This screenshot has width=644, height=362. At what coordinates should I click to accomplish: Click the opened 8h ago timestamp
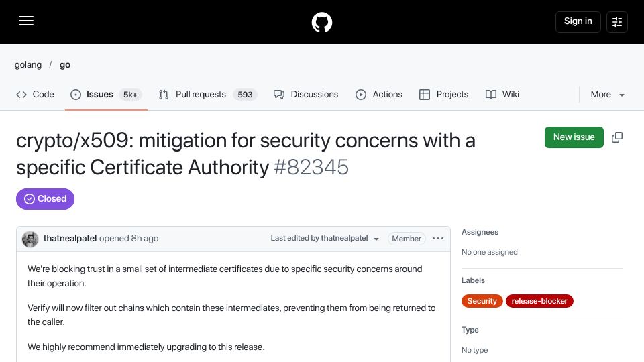pos(129,239)
